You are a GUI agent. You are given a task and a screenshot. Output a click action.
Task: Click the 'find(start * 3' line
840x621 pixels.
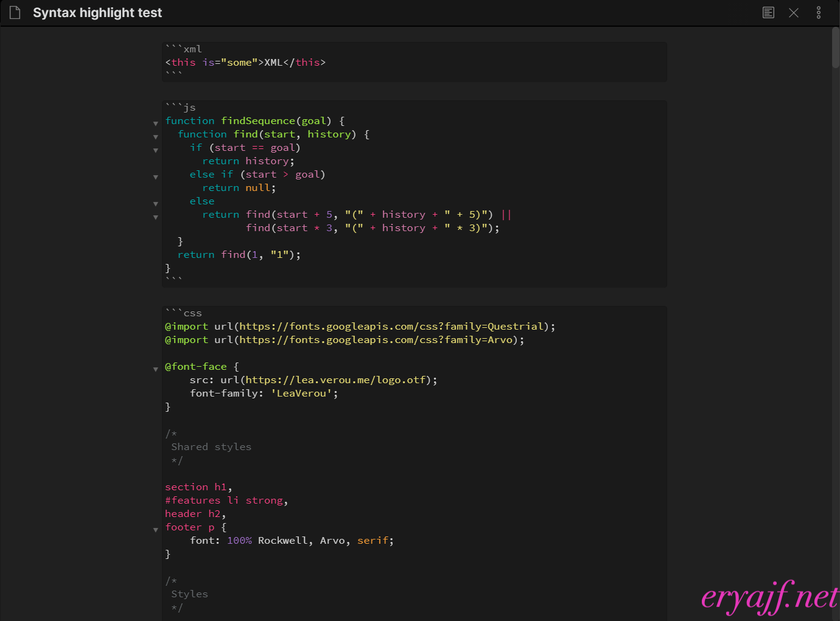(x=373, y=228)
